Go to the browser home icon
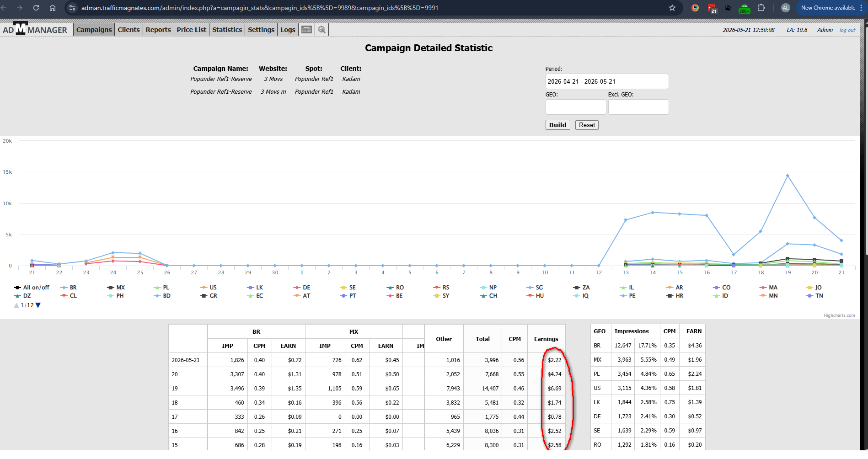Image resolution: width=868 pixels, height=459 pixels. point(53,8)
